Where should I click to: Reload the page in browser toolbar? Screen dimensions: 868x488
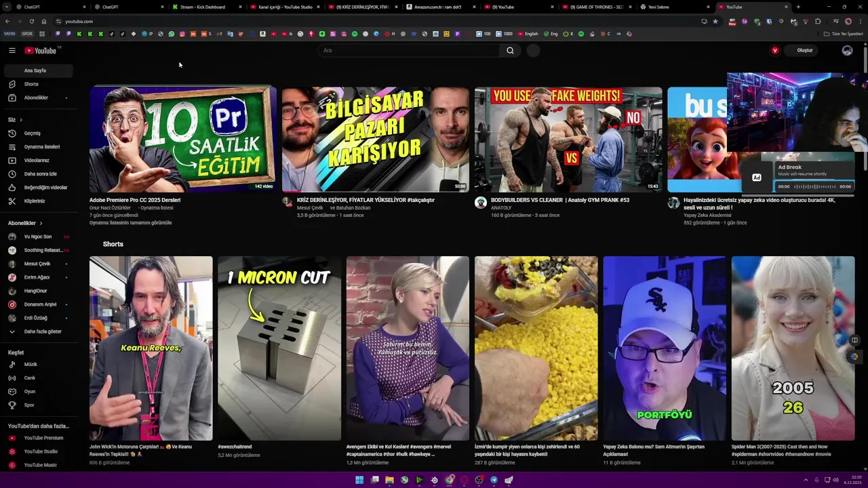tap(31, 22)
